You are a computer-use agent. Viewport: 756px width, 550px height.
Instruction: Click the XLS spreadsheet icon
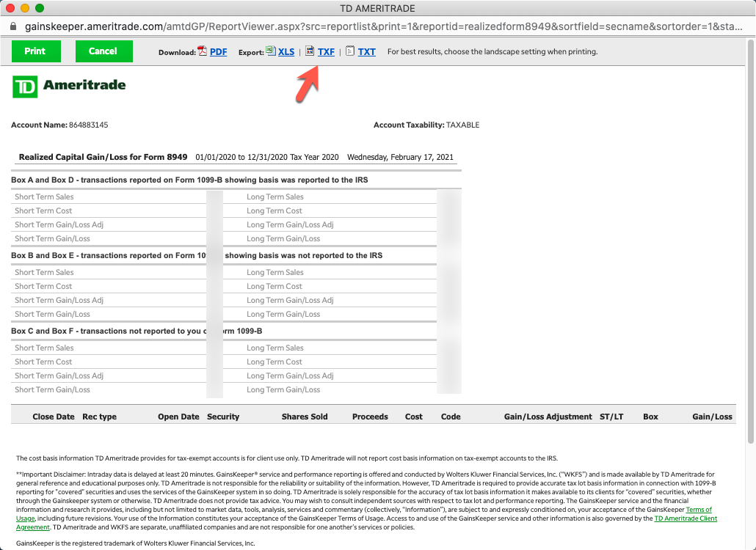[x=271, y=51]
